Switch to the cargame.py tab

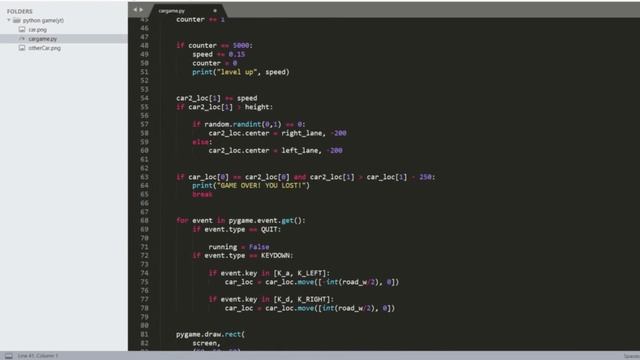tap(171, 11)
